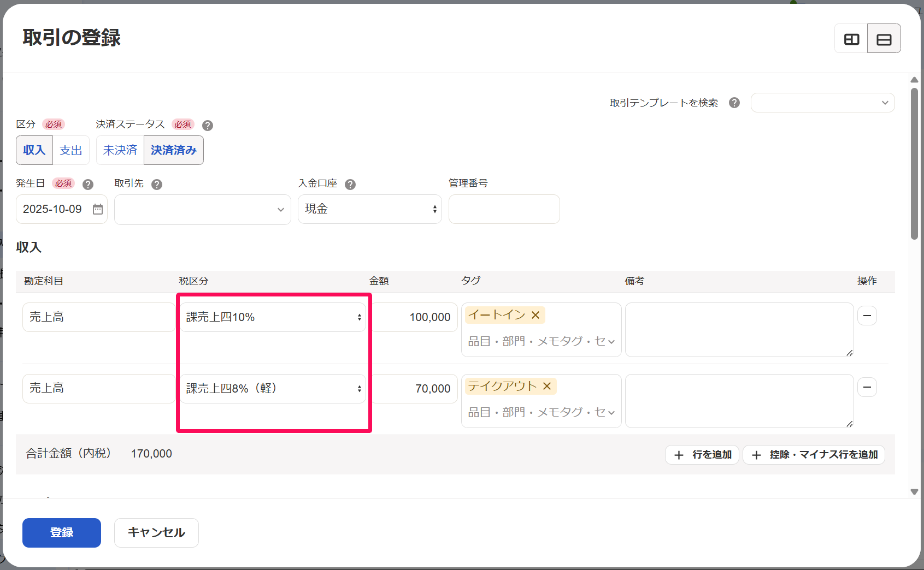This screenshot has width=924, height=570.
Task: Click 備考 textarea of イートイン row
Action: click(739, 330)
